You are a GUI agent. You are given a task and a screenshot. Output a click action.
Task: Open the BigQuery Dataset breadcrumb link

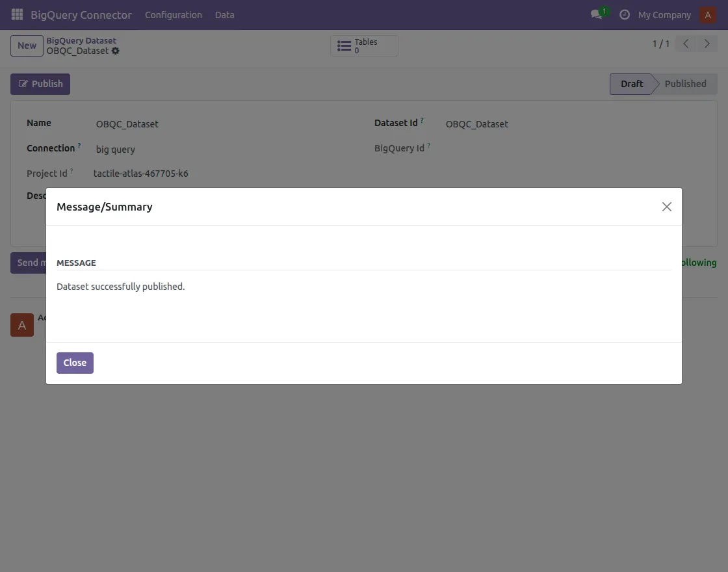pyautogui.click(x=81, y=40)
